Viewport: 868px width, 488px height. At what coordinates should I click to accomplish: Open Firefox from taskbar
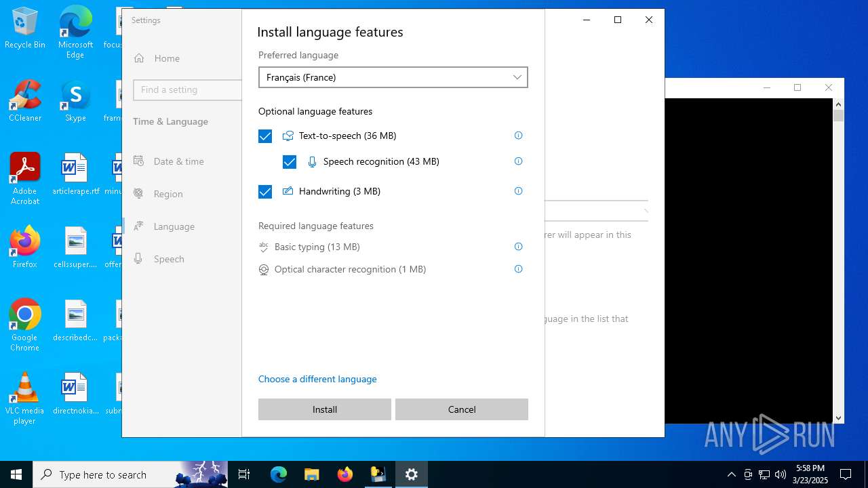pyautogui.click(x=345, y=474)
